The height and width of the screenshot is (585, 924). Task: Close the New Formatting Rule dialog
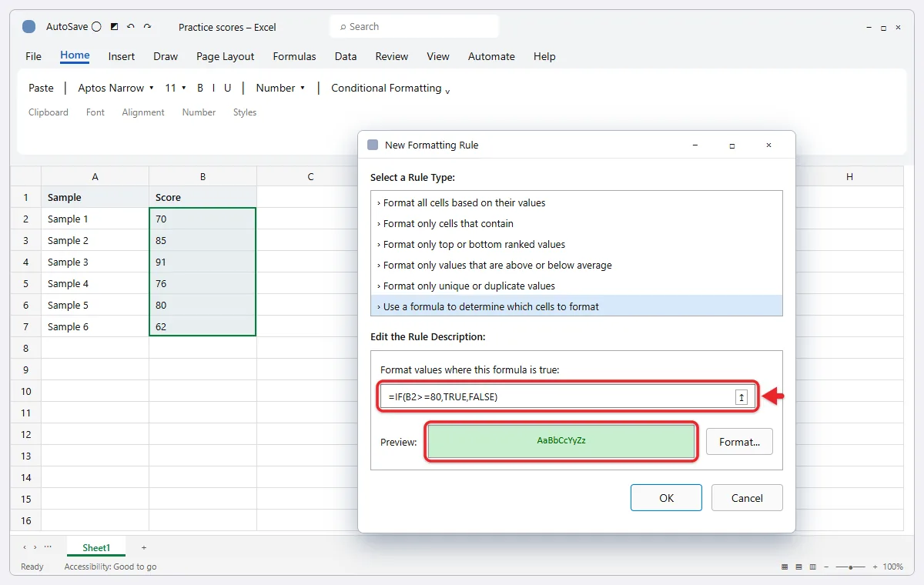(x=768, y=145)
